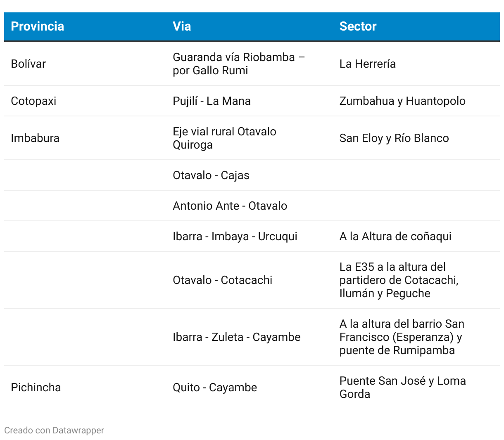
Task: Select the Otavalo - Cajas row
Action: pyautogui.click(x=252, y=175)
